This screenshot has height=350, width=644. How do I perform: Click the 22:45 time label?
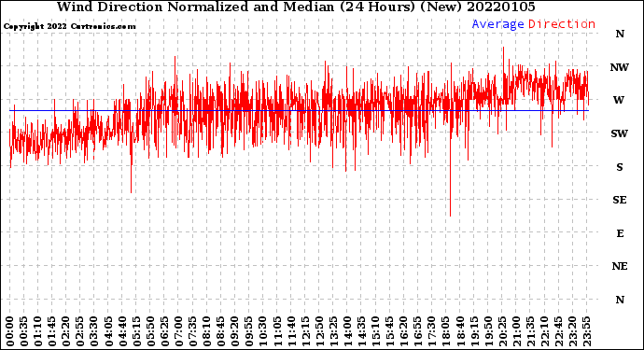point(558,331)
